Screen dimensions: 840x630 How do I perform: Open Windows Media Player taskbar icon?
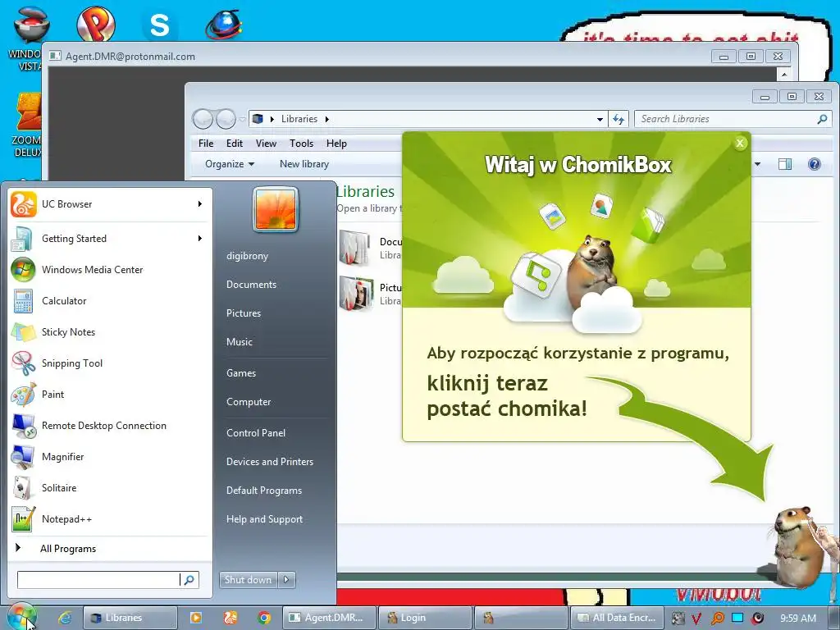(x=196, y=618)
